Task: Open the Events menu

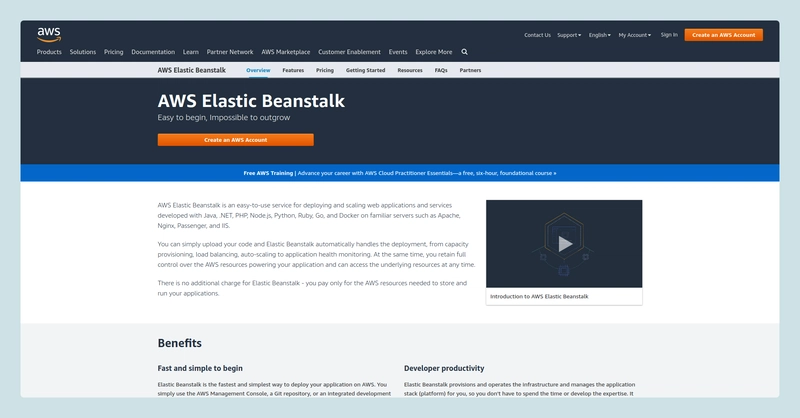Action: pos(398,52)
